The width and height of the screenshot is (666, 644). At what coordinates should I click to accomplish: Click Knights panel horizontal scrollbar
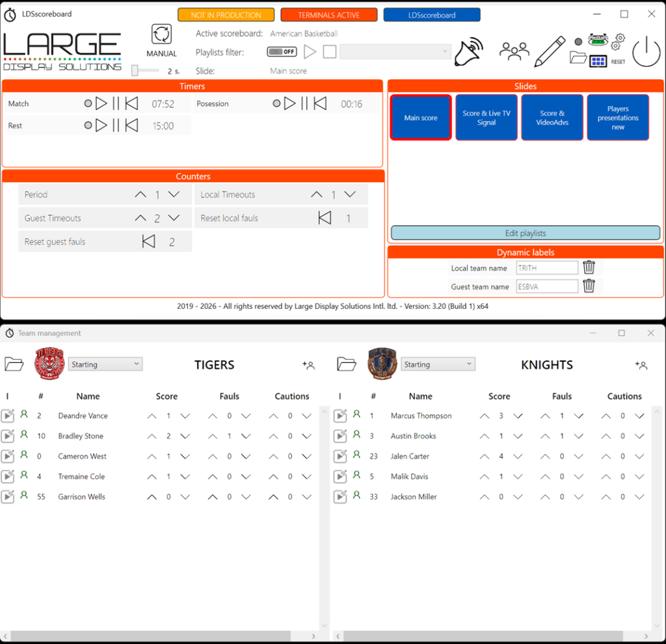click(x=483, y=636)
